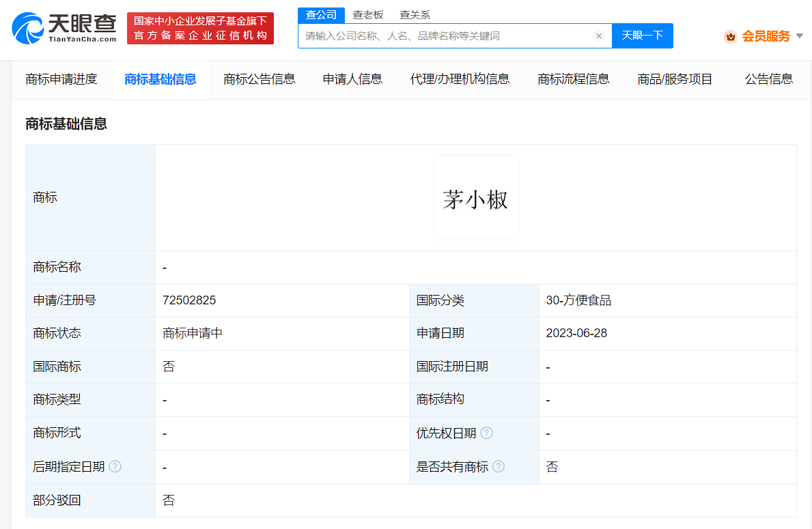Select the status text 商标申请中
Viewport: 812px width, 529px height.
(192, 333)
